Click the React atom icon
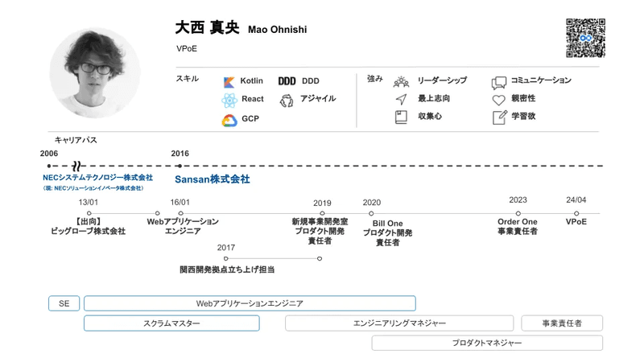Screen dimensions: 644x362 coord(229,100)
